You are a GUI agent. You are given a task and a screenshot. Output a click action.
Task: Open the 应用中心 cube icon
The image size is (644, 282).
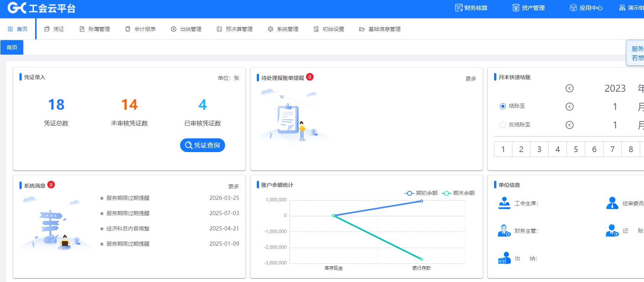(x=573, y=8)
